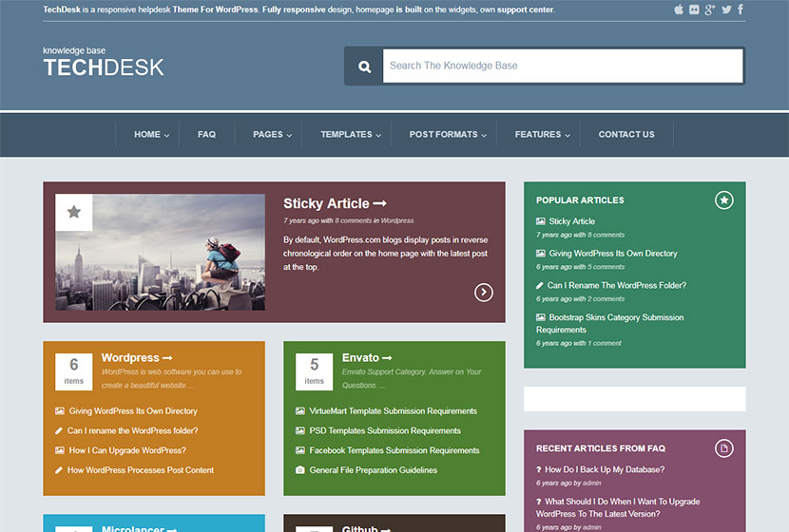Image resolution: width=789 pixels, height=532 pixels.
Task: Click the circled arrow in Sticky Article card
Action: pos(484,293)
